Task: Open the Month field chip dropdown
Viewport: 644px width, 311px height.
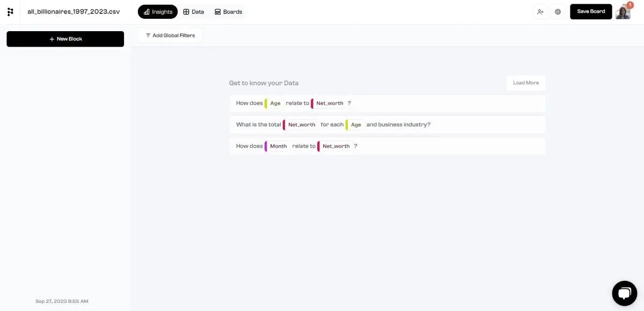Action: tap(278, 146)
